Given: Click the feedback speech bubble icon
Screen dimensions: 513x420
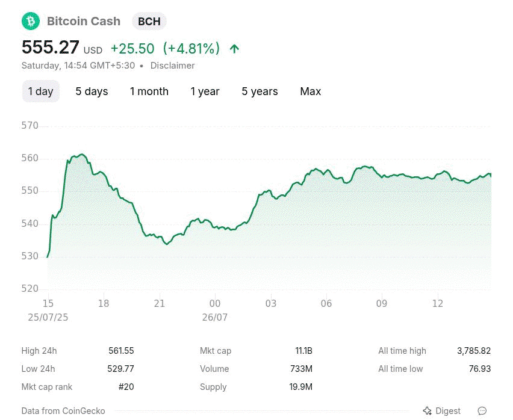Looking at the screenshot, I should [x=482, y=410].
